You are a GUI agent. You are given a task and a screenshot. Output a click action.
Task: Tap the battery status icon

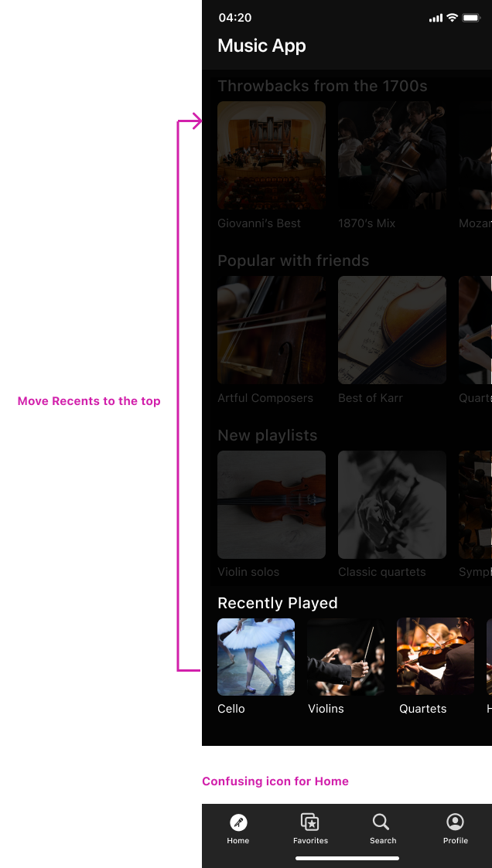coord(471,18)
